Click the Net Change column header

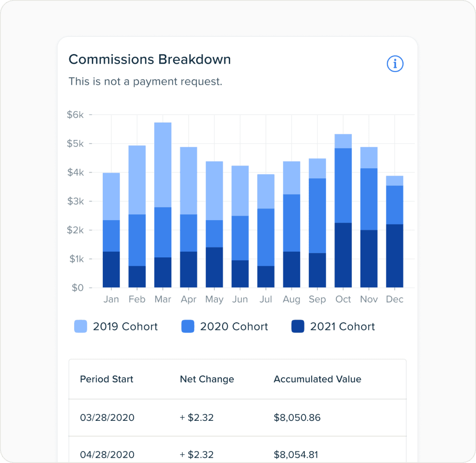[x=207, y=379]
